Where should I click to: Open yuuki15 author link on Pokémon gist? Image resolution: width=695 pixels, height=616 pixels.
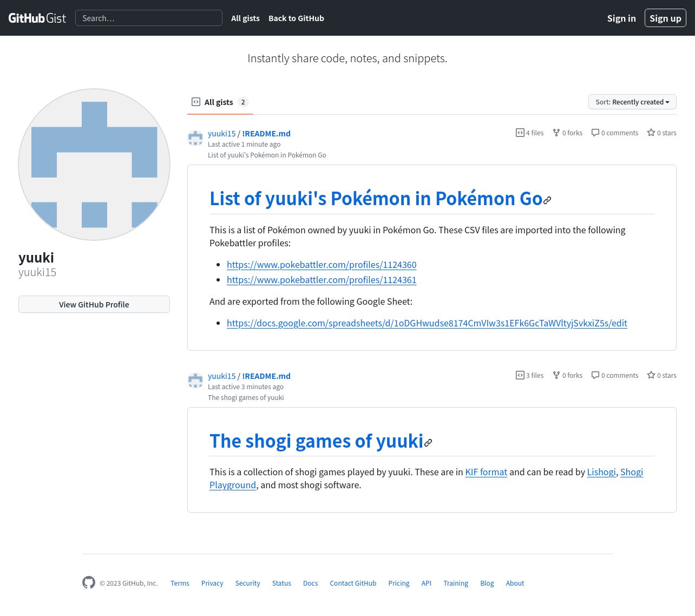tap(221, 133)
